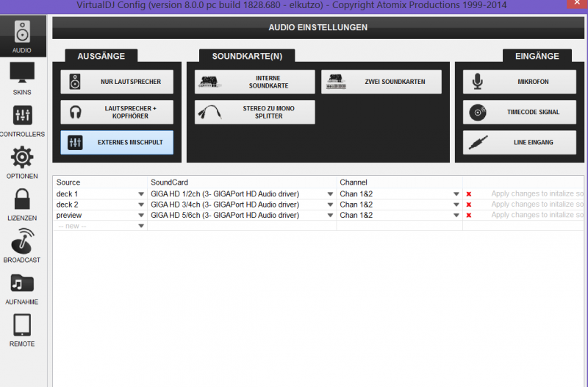Add Line Eingang input
Image resolution: width=588 pixels, height=387 pixels.
tap(520, 142)
